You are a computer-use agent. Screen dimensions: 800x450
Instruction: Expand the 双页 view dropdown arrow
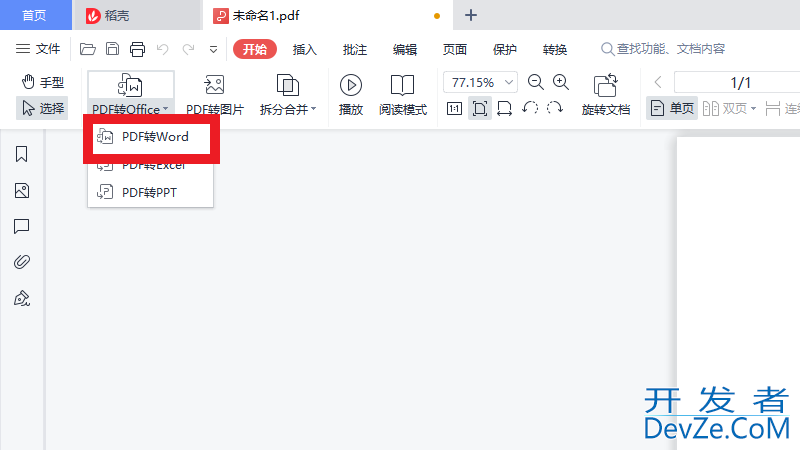[754, 109]
